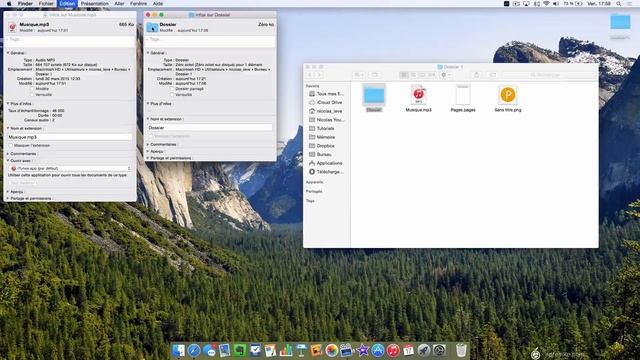
Task: Select the Dossier folder in Finder window
Action: [374, 96]
